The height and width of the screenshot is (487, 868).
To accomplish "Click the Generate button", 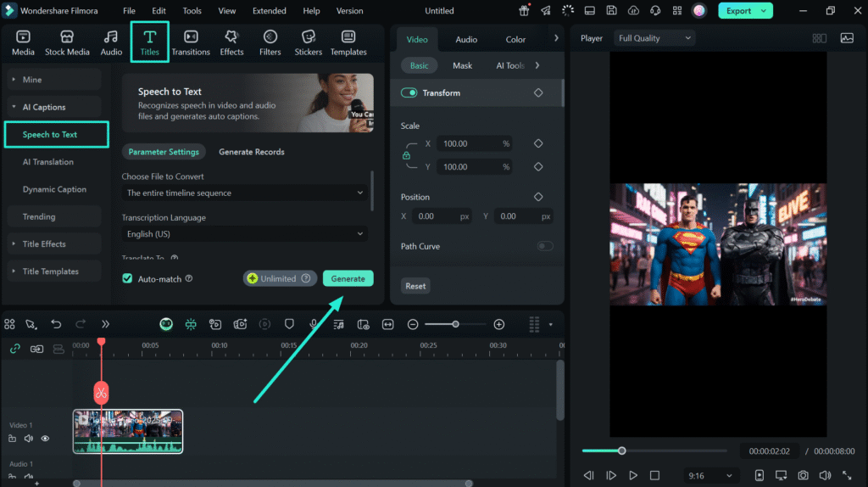I will click(x=348, y=278).
